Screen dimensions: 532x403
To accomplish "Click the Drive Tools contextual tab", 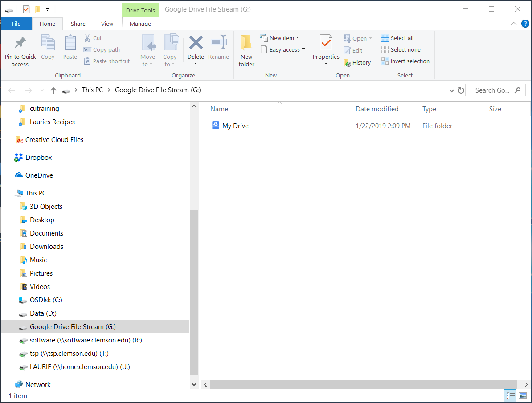I will click(x=140, y=10).
